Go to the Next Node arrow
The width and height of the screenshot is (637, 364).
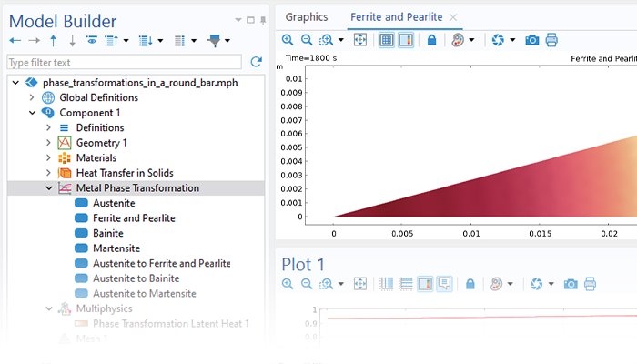(x=35, y=40)
